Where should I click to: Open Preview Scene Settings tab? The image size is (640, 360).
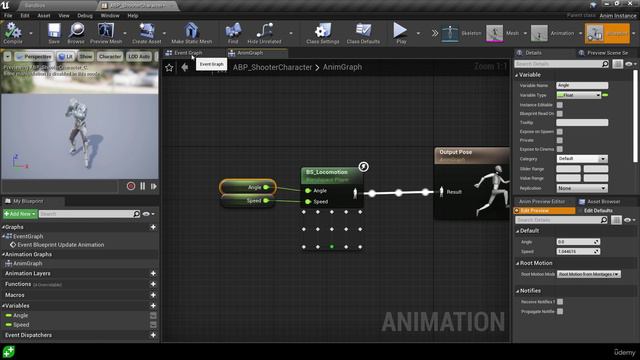(607, 53)
